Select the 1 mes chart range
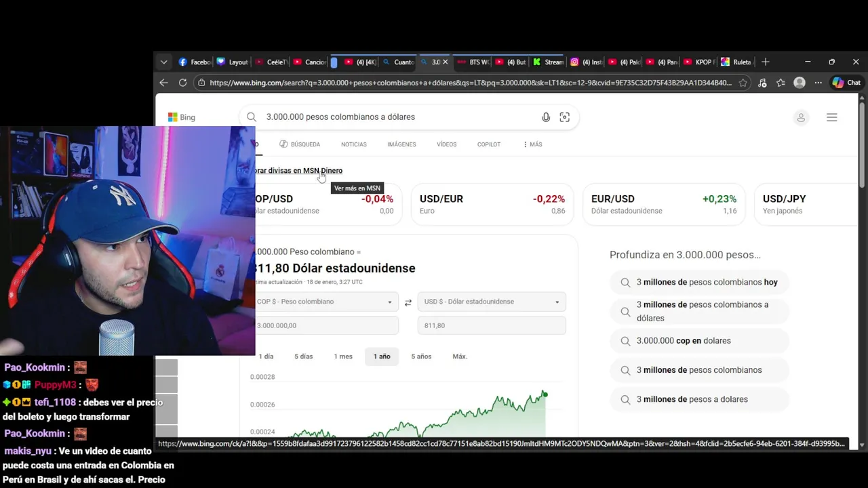 pyautogui.click(x=343, y=357)
